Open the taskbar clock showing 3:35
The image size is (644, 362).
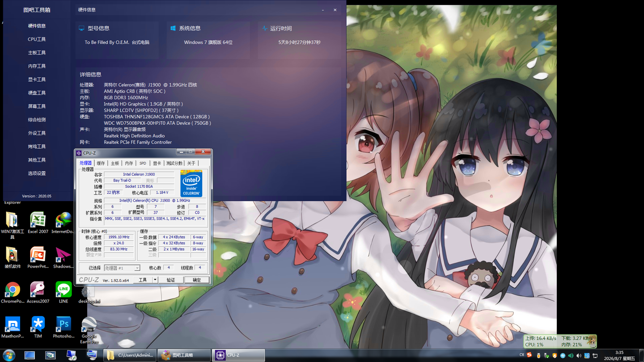click(x=619, y=355)
